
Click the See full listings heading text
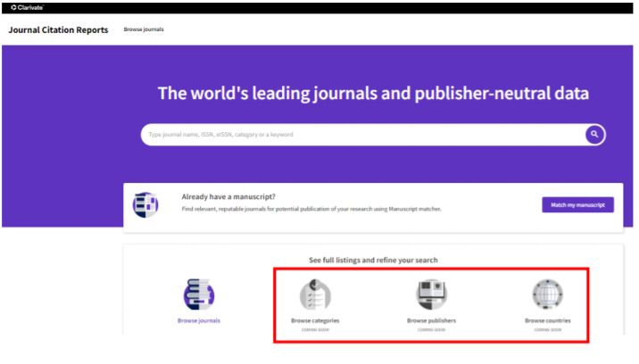click(373, 261)
